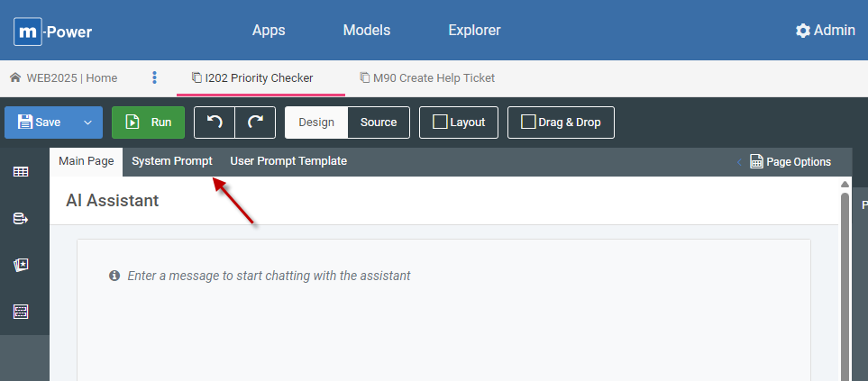Click the vertical scrollbar up arrow
Viewport: 868px width, 381px height.
click(x=845, y=183)
